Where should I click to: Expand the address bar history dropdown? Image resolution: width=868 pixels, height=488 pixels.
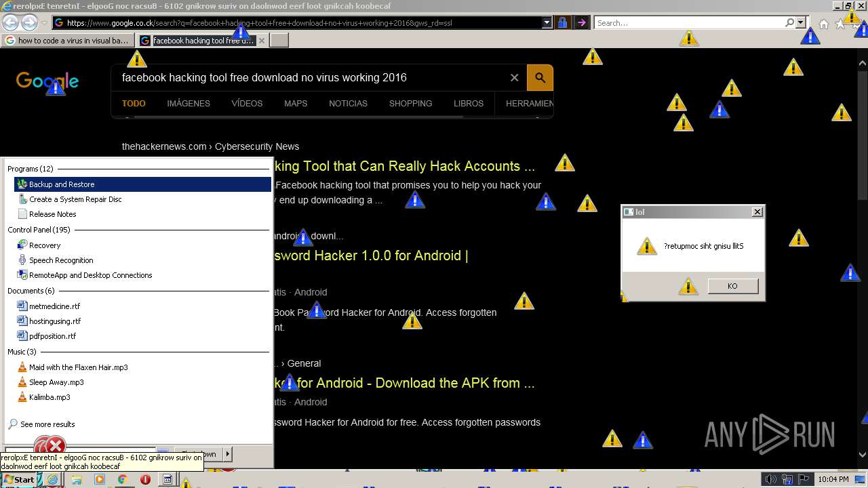tap(547, 22)
